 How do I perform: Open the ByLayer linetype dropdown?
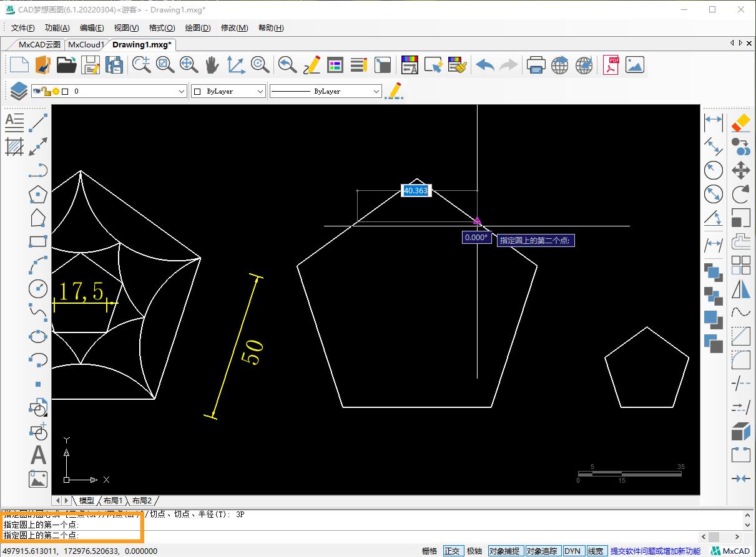point(376,91)
